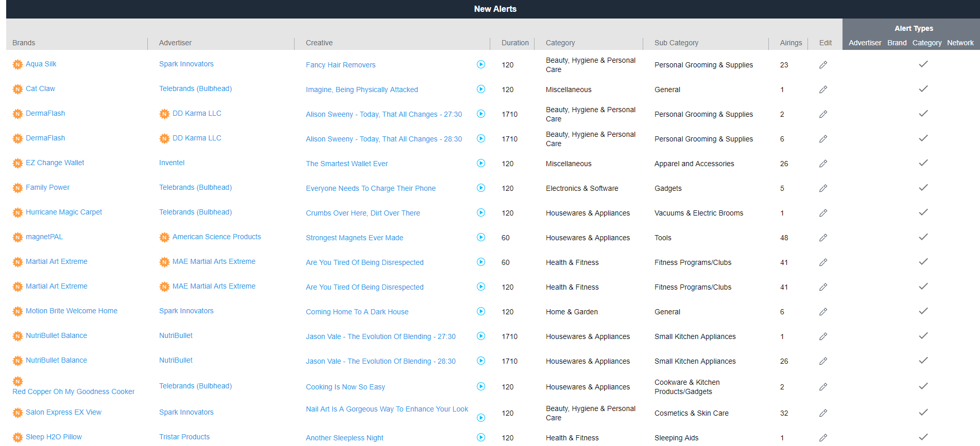Select the Network alert type header
This screenshot has width=980, height=446.
(960, 43)
